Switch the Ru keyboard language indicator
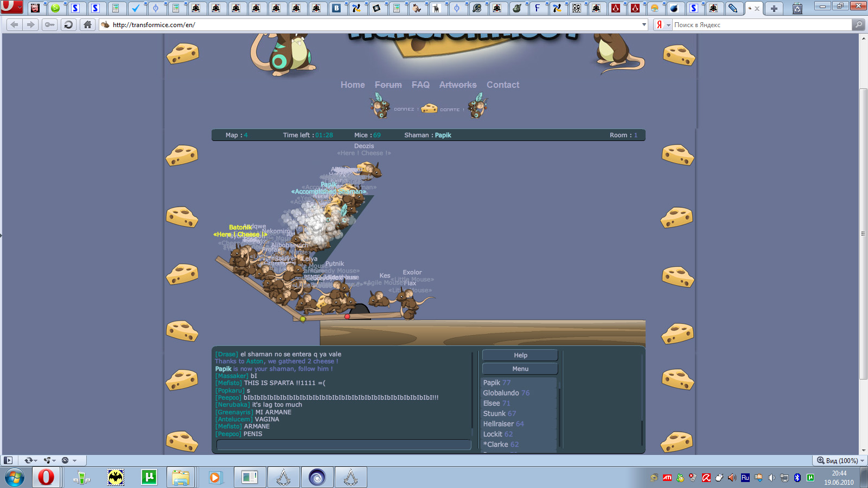The image size is (868, 488). coord(745,478)
